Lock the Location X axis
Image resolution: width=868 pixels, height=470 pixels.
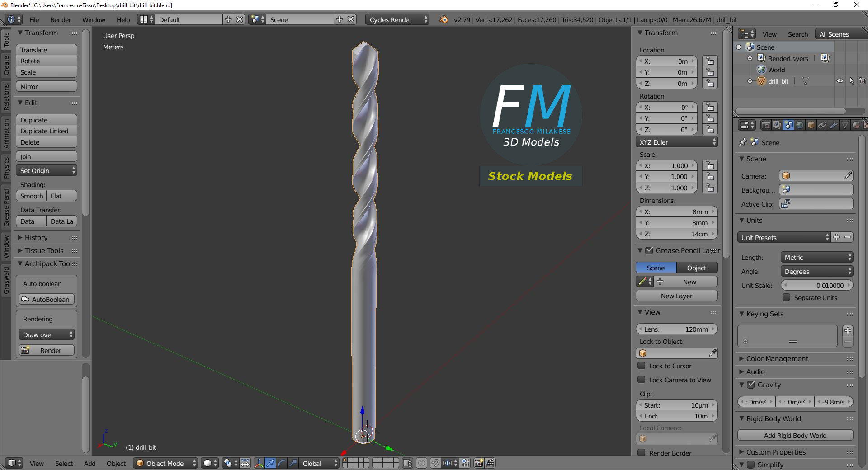pos(710,61)
